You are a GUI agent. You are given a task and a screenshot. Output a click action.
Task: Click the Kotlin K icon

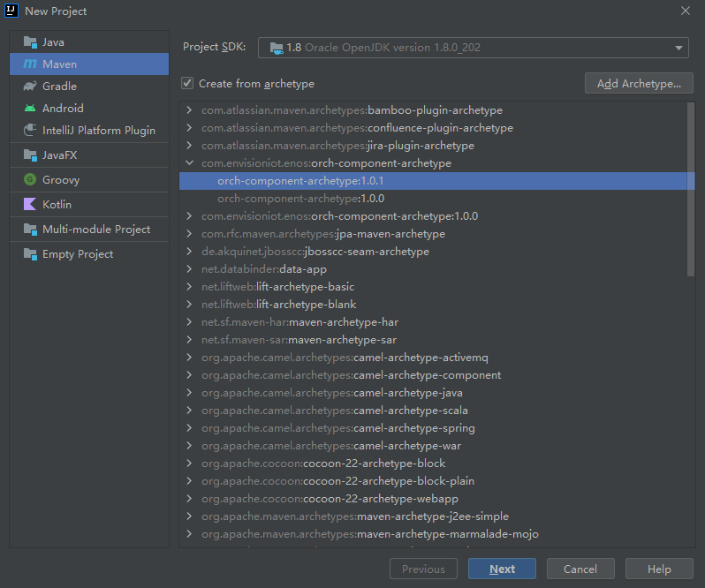point(30,204)
